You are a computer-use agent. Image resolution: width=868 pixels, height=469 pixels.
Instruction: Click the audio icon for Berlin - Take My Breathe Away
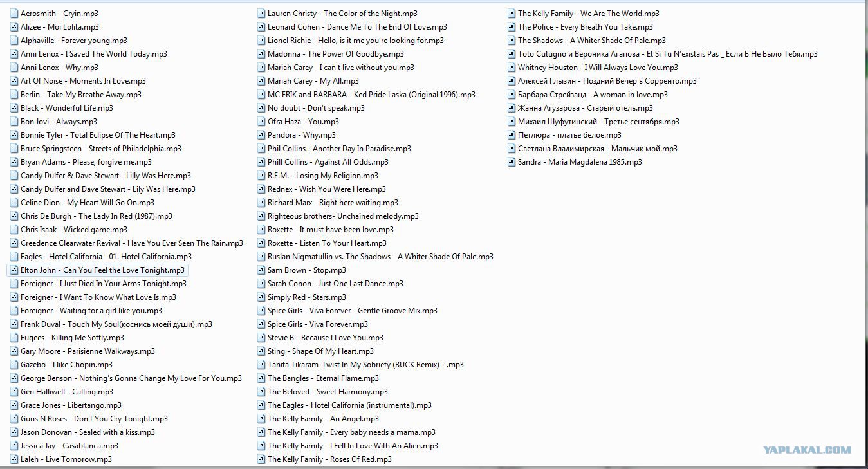(14, 95)
